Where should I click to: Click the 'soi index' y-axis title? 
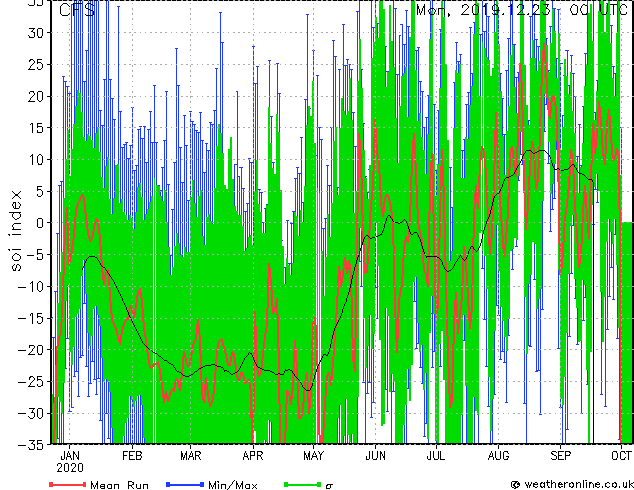click(x=16, y=230)
